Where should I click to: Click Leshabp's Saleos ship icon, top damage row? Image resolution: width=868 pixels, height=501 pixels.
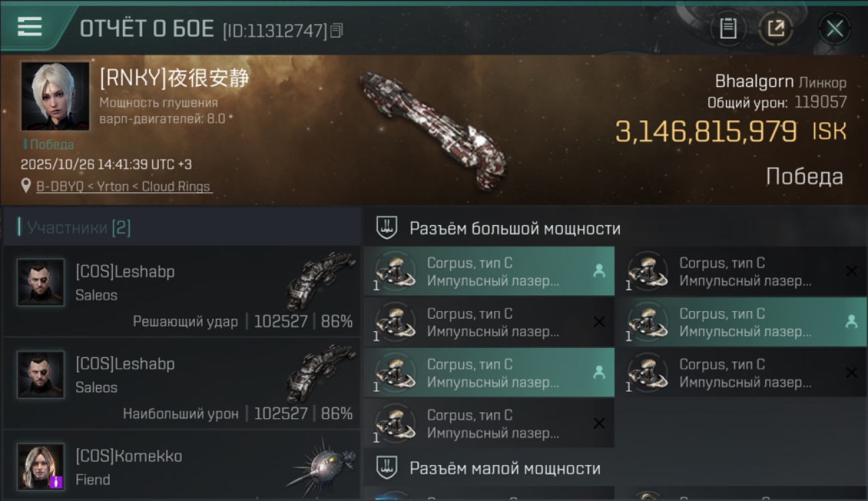point(321,373)
